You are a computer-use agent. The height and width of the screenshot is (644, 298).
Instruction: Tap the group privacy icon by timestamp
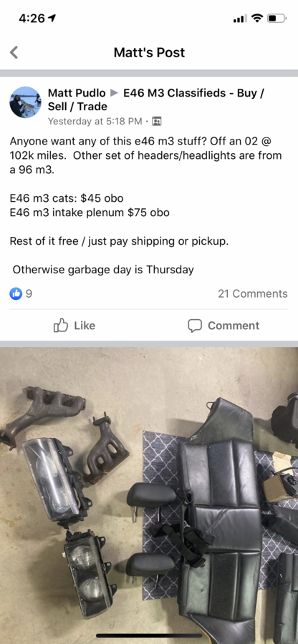pos(157,121)
